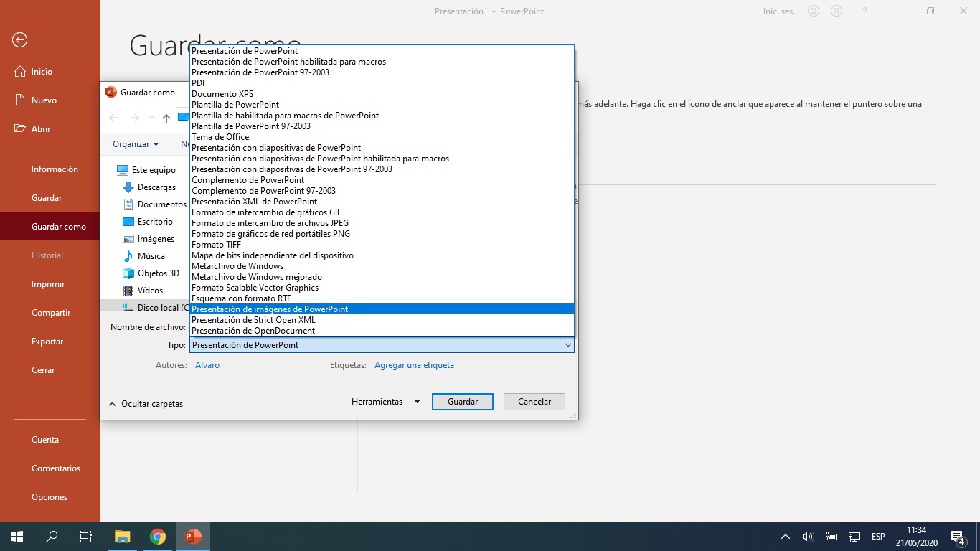Open File Explorer from the taskbar
This screenshot has height=551, width=980.
coord(123,537)
